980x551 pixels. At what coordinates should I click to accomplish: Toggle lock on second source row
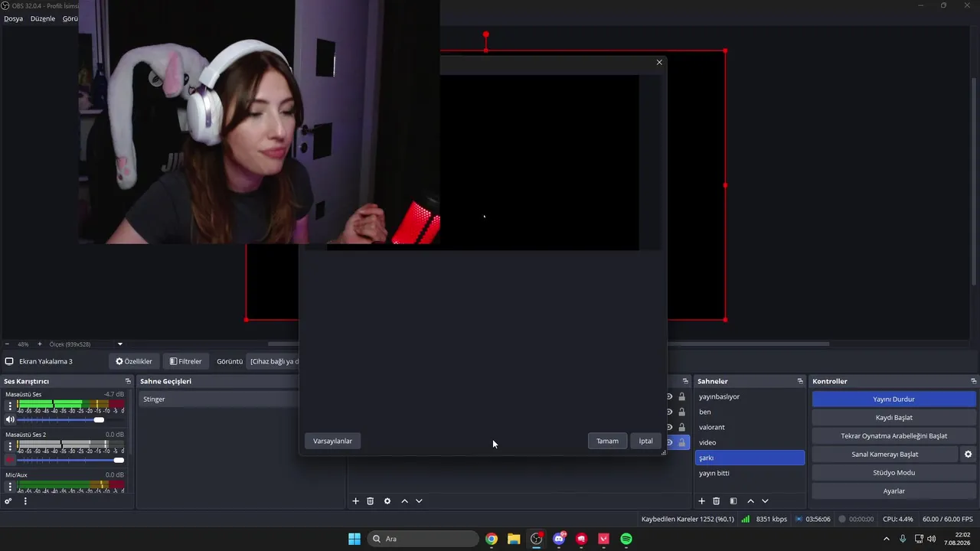point(682,412)
